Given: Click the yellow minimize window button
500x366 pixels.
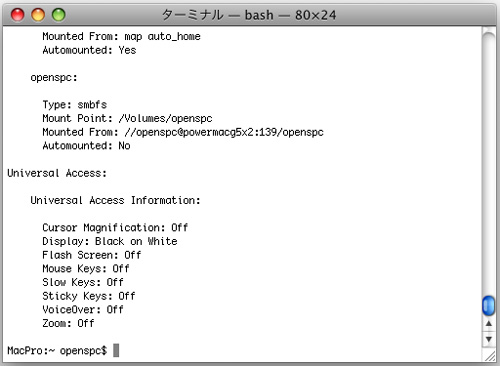Looking at the screenshot, I should pos(38,15).
